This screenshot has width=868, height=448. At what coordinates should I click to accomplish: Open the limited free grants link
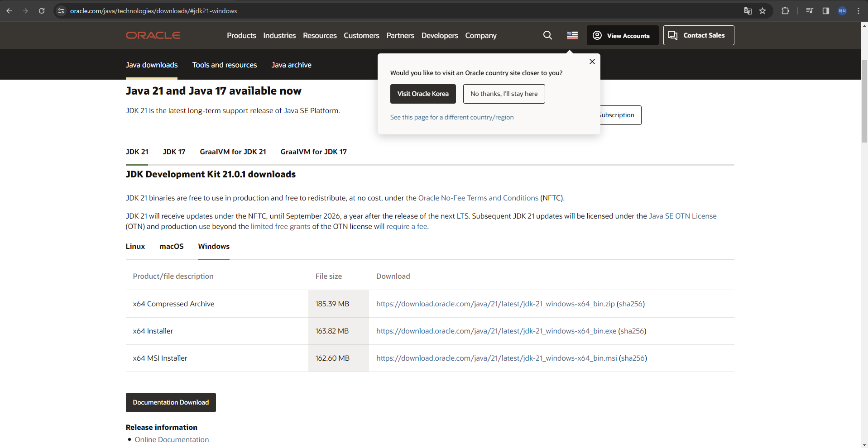[x=280, y=226]
